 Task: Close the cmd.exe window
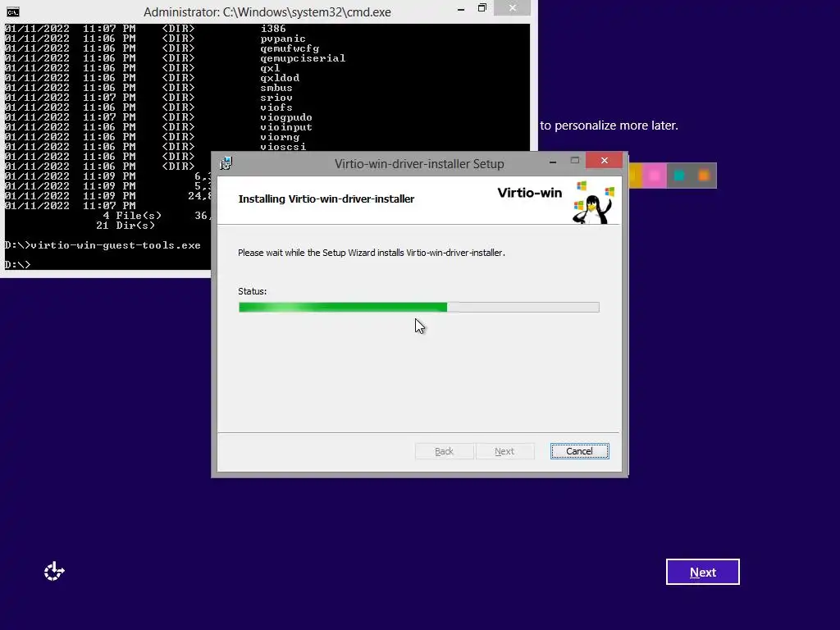(x=512, y=7)
